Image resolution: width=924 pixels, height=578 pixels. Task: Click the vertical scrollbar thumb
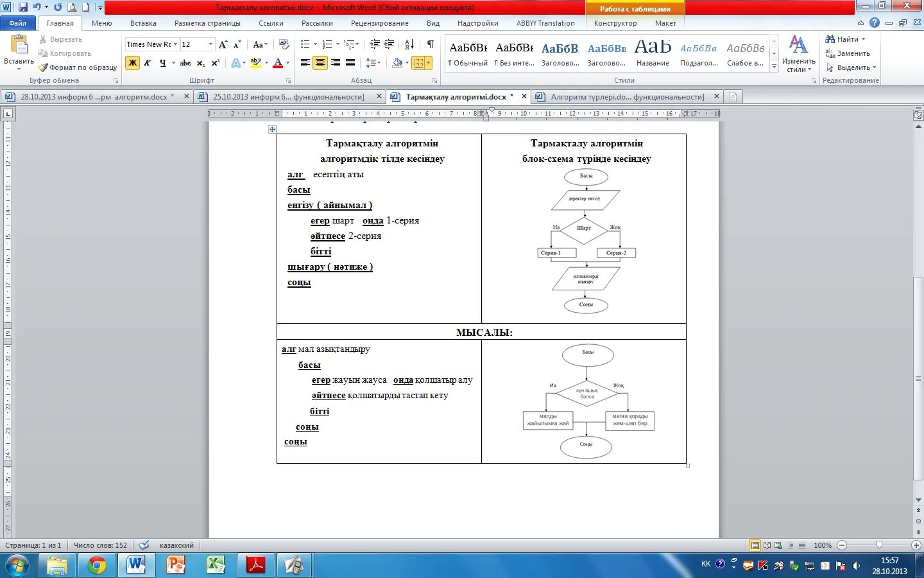coord(918,378)
